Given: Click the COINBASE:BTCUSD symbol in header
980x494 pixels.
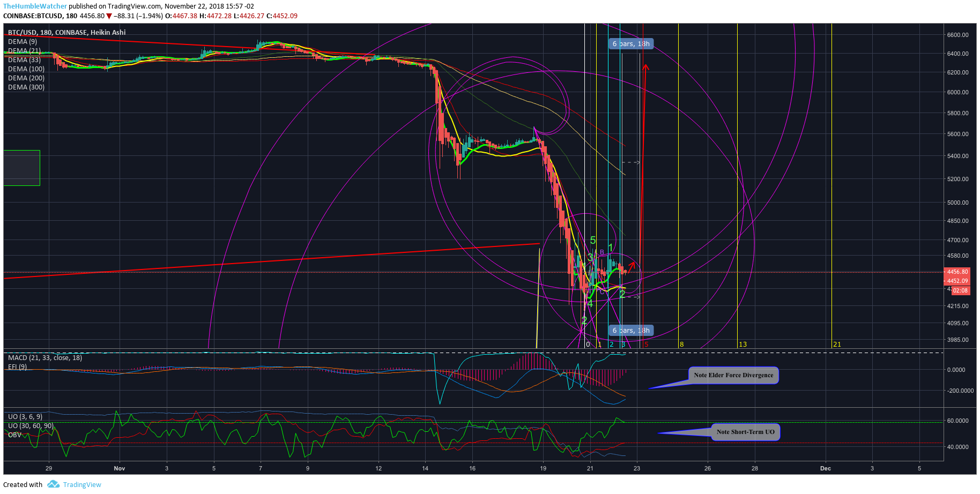Looking at the screenshot, I should [x=33, y=16].
